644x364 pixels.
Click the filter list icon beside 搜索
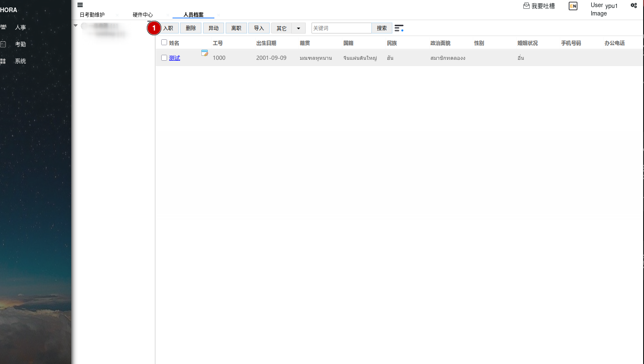(399, 28)
